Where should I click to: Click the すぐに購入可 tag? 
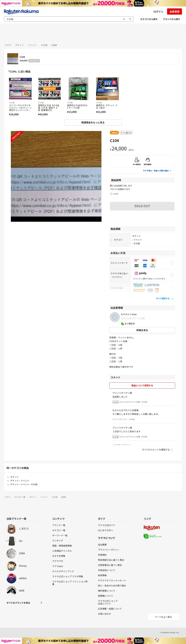coord(126,133)
